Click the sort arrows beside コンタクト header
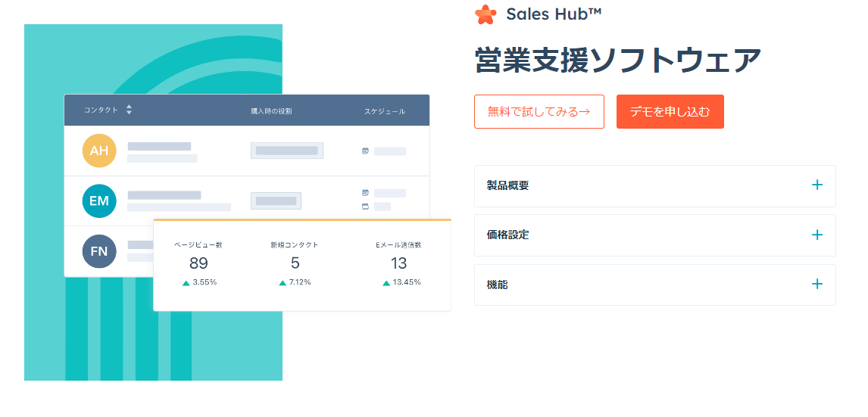Screen dimensions: 868x417 click(x=129, y=110)
